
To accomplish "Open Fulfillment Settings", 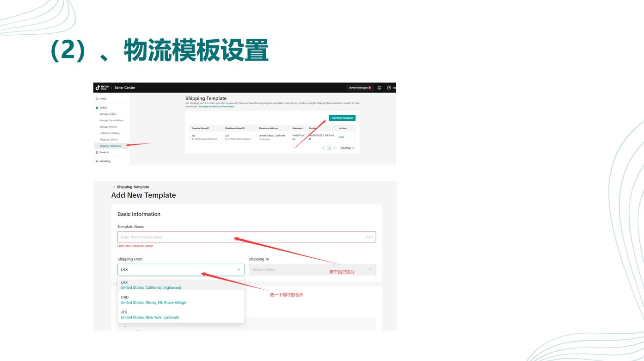I will pyautogui.click(x=110, y=133).
